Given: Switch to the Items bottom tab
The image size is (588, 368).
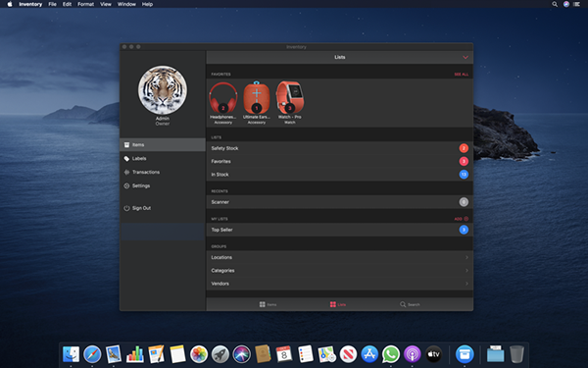Looking at the screenshot, I should click(269, 304).
